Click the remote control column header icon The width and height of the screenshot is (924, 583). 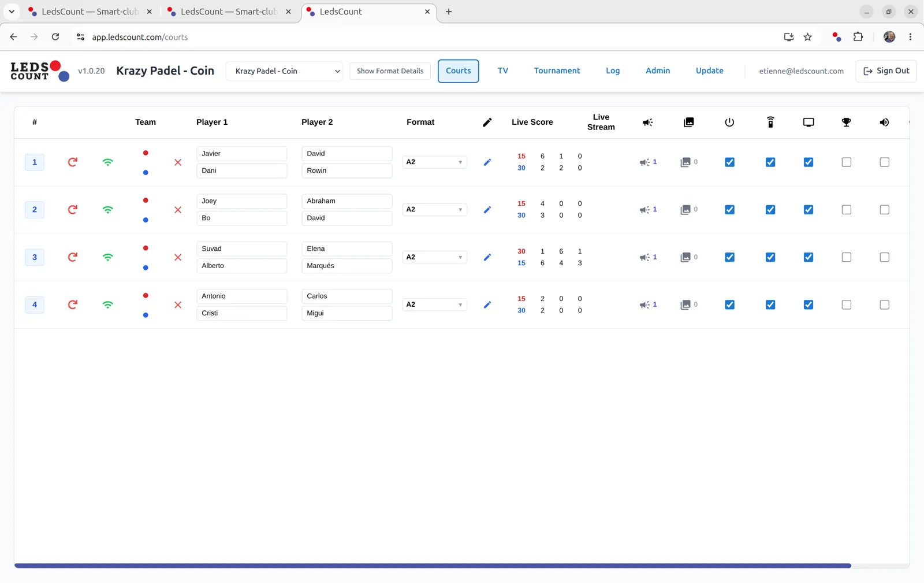click(770, 122)
